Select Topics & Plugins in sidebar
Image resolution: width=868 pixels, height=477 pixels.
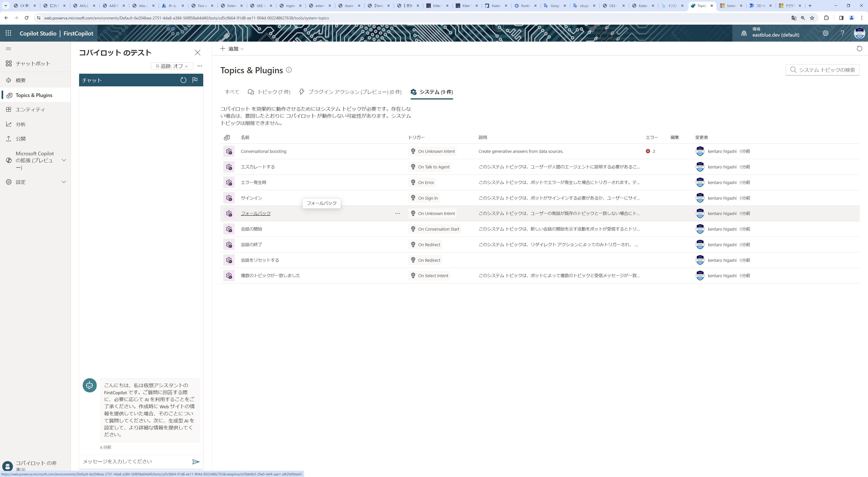coord(35,95)
